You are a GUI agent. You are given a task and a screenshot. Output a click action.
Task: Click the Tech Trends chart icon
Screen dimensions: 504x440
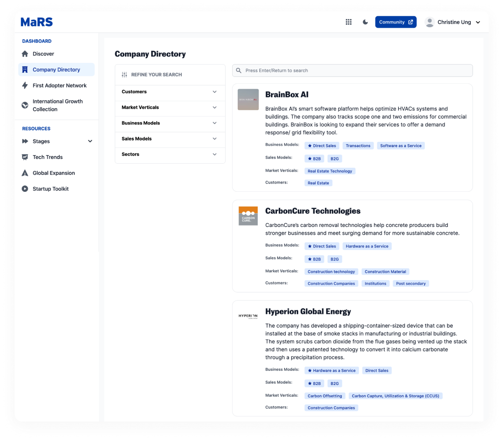coord(25,157)
